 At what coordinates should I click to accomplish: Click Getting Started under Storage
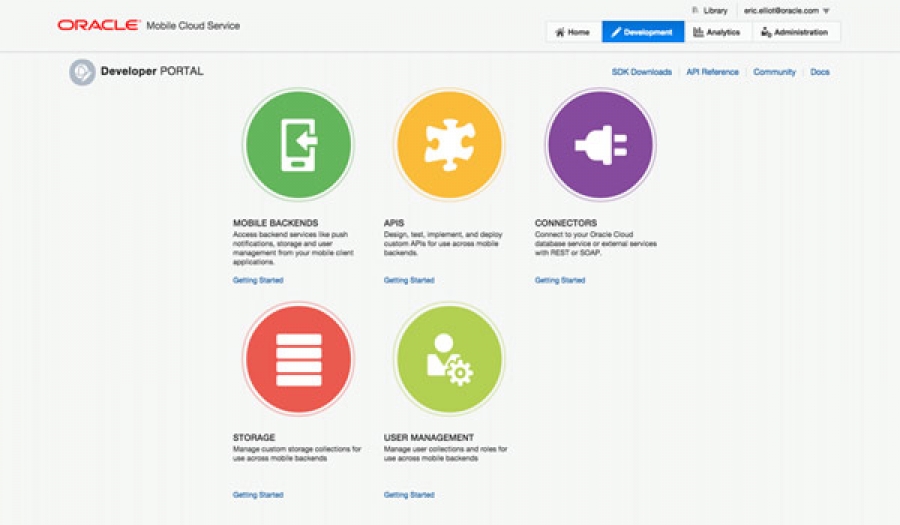pyautogui.click(x=258, y=495)
